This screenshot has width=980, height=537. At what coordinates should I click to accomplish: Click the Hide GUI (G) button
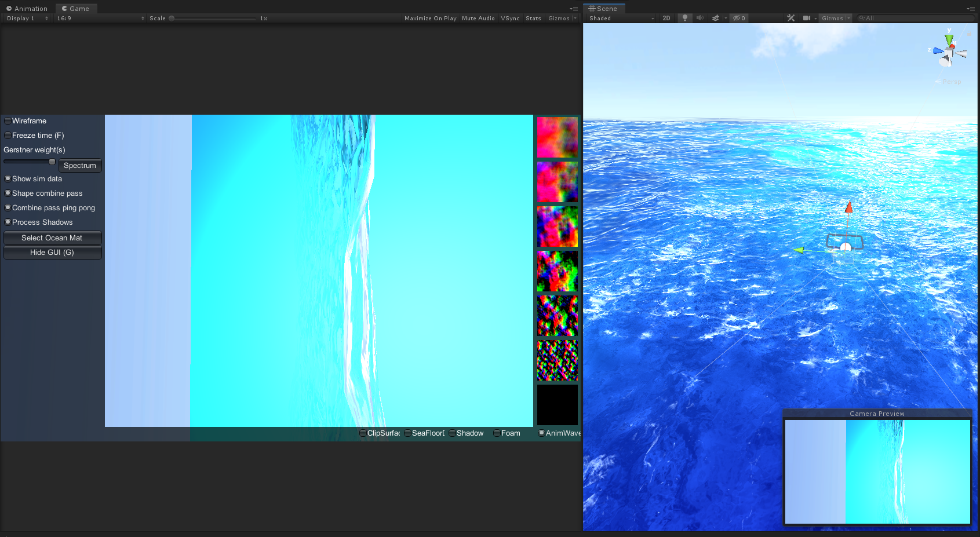point(52,252)
